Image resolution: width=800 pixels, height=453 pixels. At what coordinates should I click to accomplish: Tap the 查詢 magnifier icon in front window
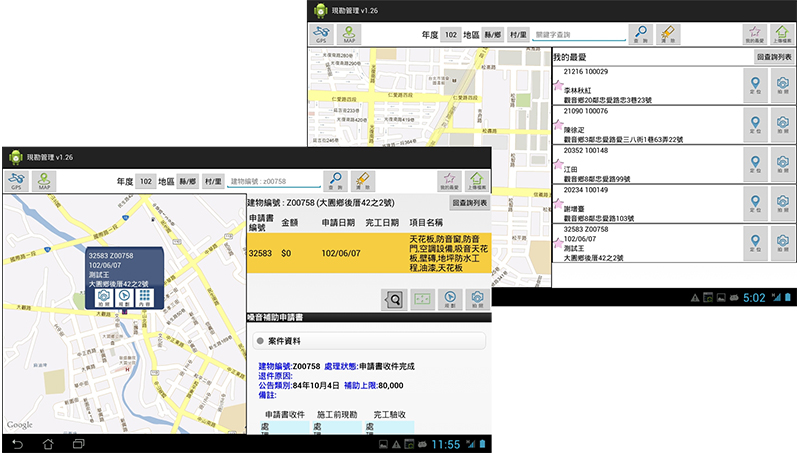336,181
